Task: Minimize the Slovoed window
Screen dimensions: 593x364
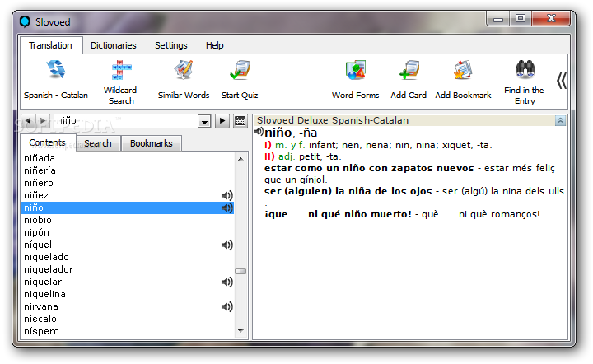Action: click(498, 18)
